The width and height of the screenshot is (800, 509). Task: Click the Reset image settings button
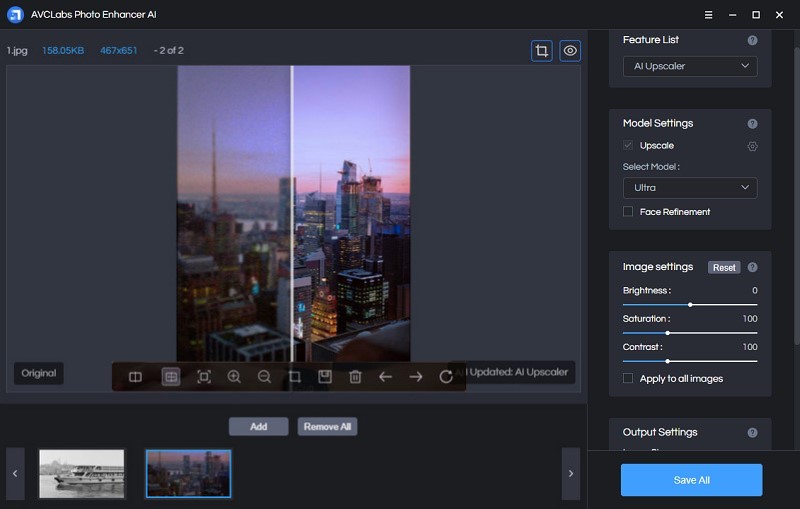[724, 267]
